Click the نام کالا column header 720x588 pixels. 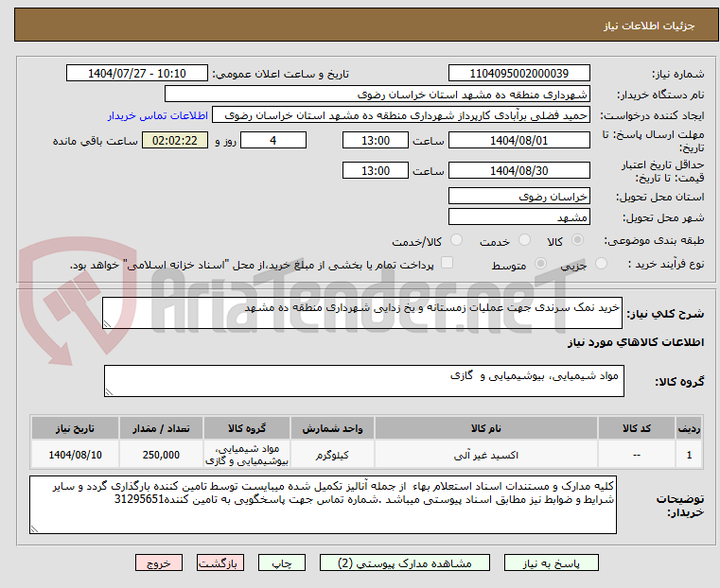(486, 428)
